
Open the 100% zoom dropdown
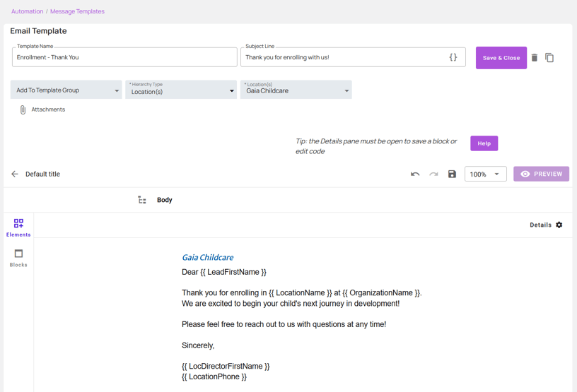[x=485, y=174]
